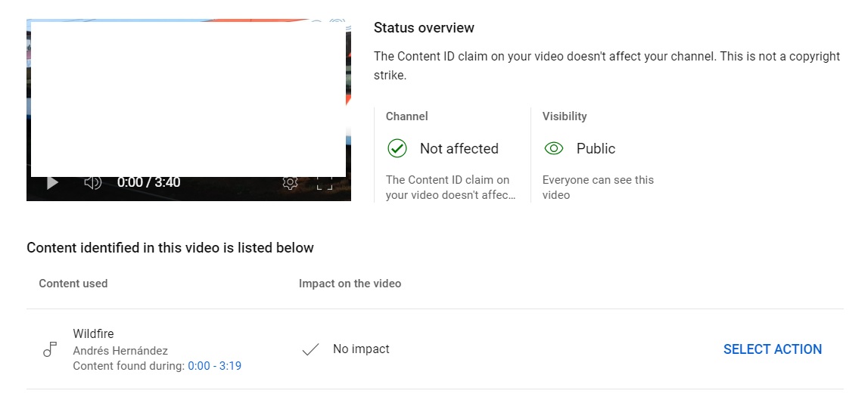Screen dimensions: 868x400
Task: Click the music note icon beside Wildfire
Action: [x=50, y=349]
